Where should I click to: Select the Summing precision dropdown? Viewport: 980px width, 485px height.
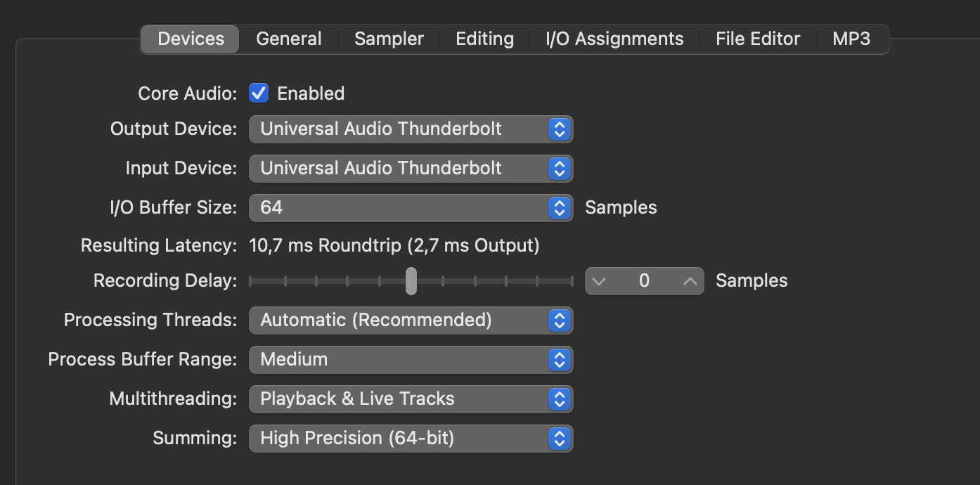[x=411, y=439]
